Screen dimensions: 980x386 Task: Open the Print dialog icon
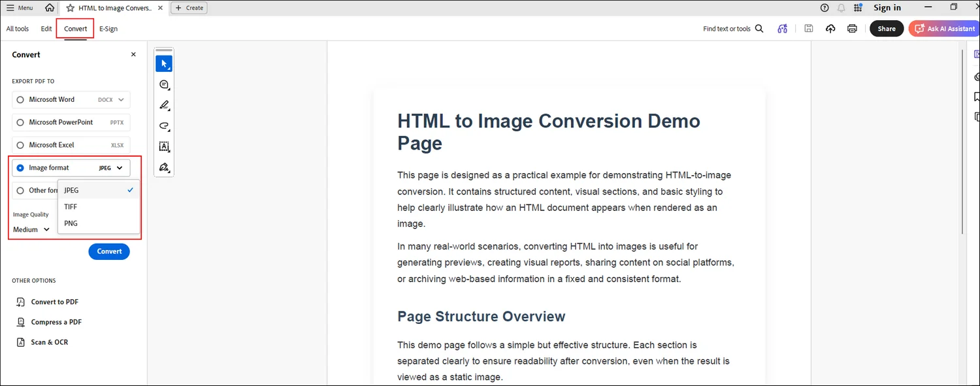[x=852, y=28]
